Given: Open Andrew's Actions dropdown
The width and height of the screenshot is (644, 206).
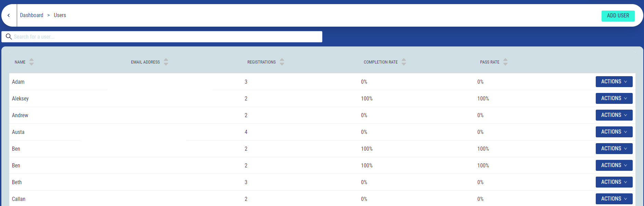Looking at the screenshot, I should click(614, 115).
